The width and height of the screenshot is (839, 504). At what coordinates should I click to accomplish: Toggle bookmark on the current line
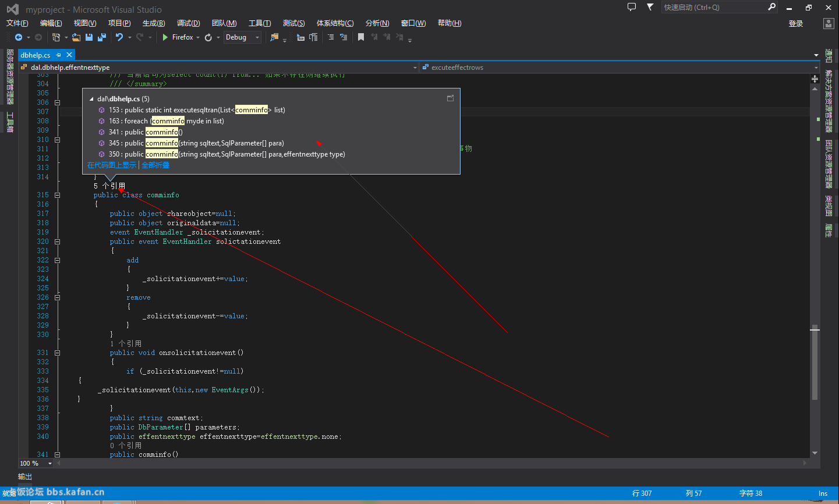point(361,37)
